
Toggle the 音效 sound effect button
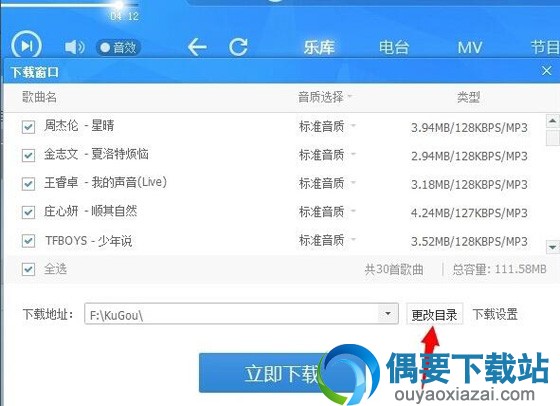tap(118, 47)
